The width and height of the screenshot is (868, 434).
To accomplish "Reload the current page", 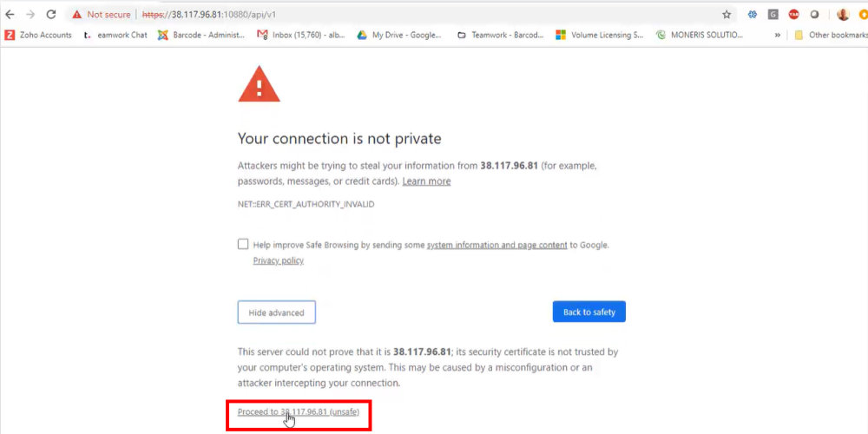I will point(51,15).
